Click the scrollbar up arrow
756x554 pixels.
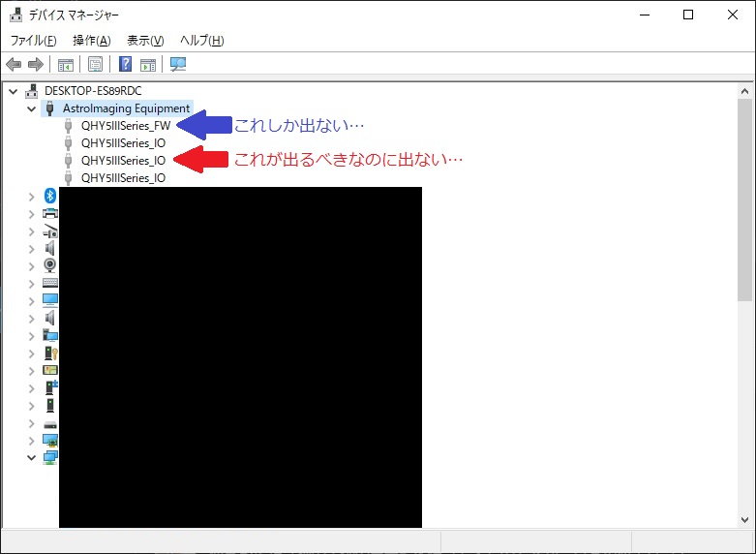[x=744, y=91]
